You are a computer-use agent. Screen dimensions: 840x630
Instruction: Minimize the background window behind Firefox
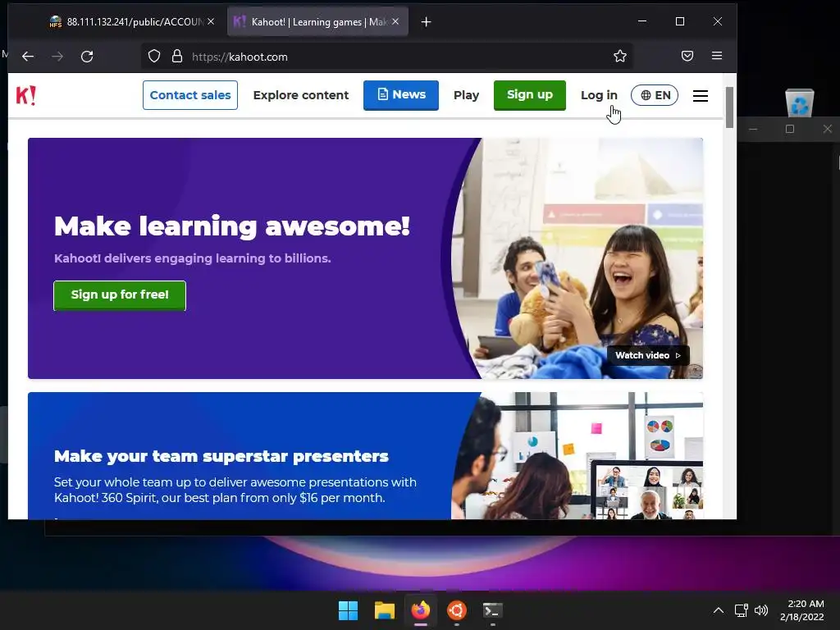[x=753, y=129]
